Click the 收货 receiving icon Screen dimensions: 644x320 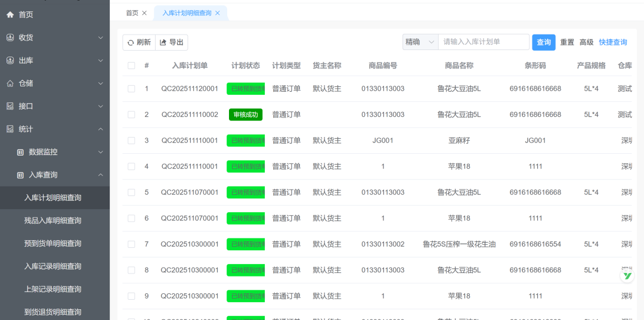(x=10, y=38)
